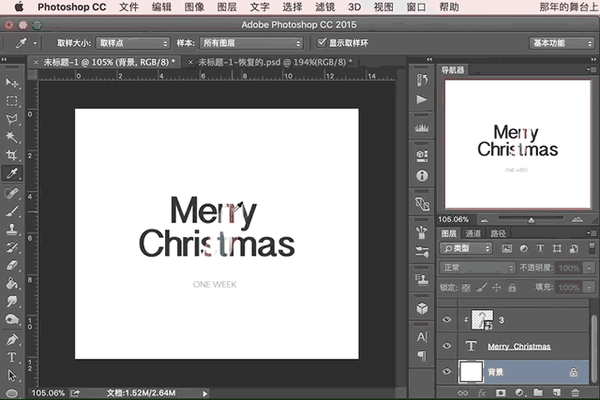
Task: Select the Path Selection tool
Action: tap(12, 376)
